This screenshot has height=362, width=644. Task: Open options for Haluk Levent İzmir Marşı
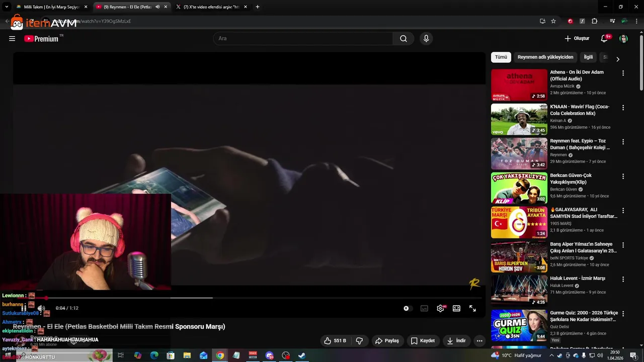coord(623,279)
